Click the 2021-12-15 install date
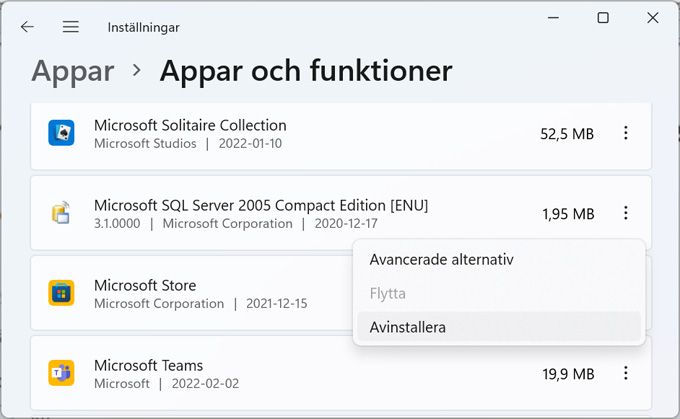 pyautogui.click(x=277, y=304)
